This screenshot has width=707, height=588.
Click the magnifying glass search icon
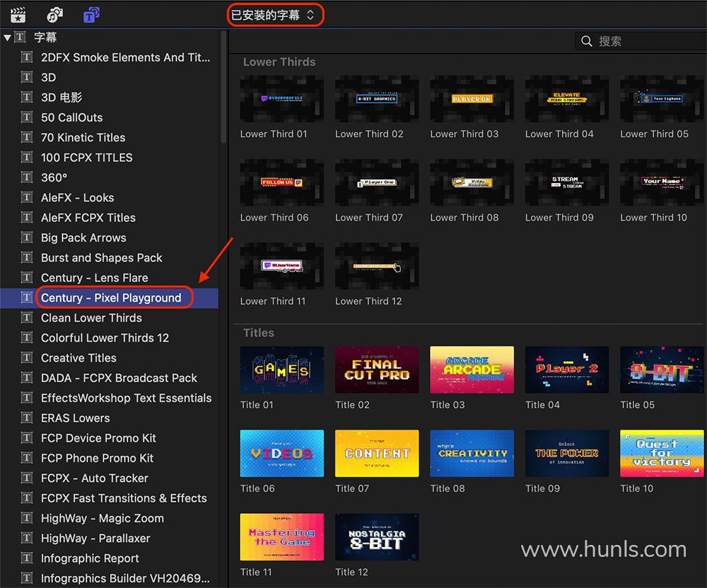pos(586,41)
